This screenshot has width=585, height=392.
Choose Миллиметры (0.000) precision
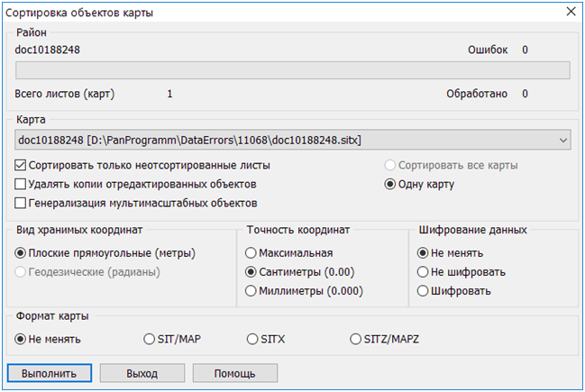pyautogui.click(x=251, y=290)
